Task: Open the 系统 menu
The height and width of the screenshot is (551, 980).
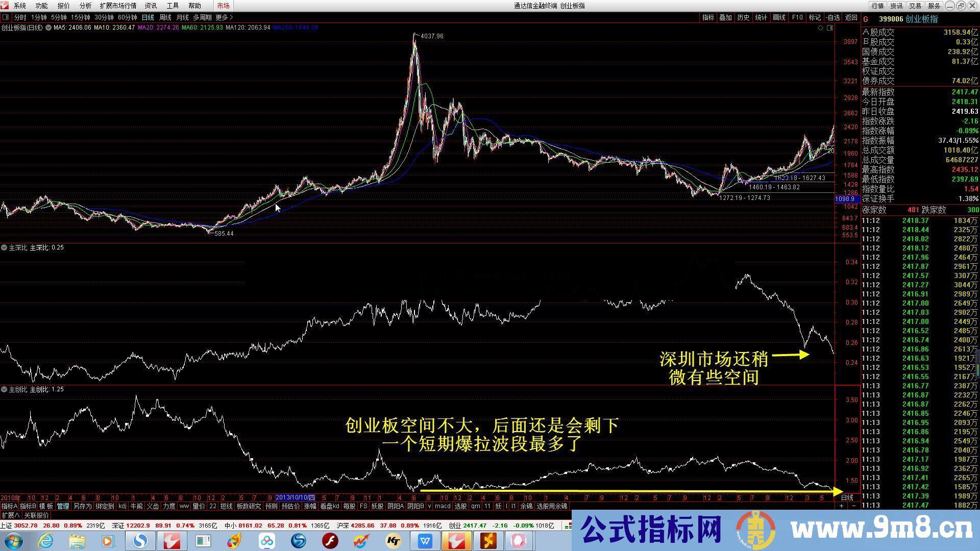Action: [x=20, y=6]
